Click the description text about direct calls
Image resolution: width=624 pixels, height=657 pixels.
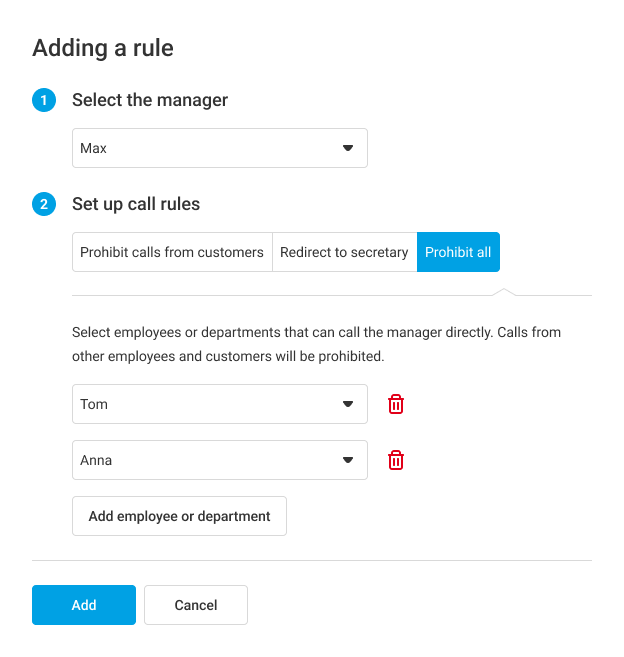tap(316, 343)
